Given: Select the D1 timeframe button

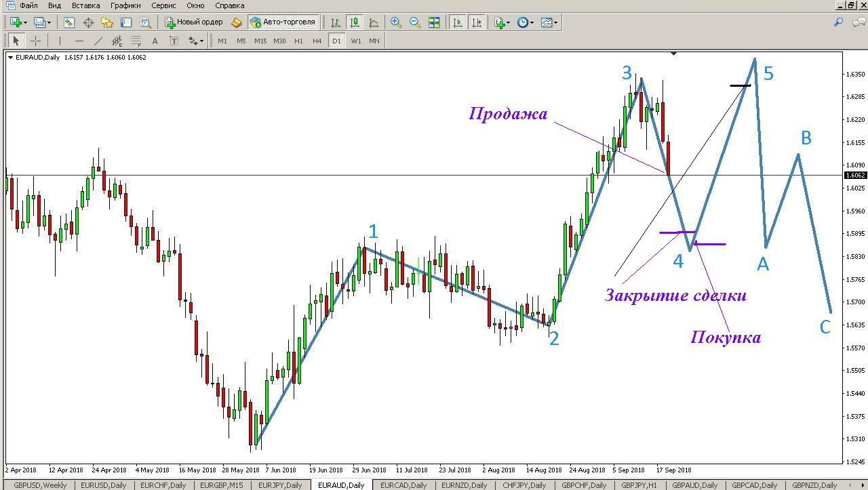Looking at the screenshot, I should pyautogui.click(x=336, y=41).
